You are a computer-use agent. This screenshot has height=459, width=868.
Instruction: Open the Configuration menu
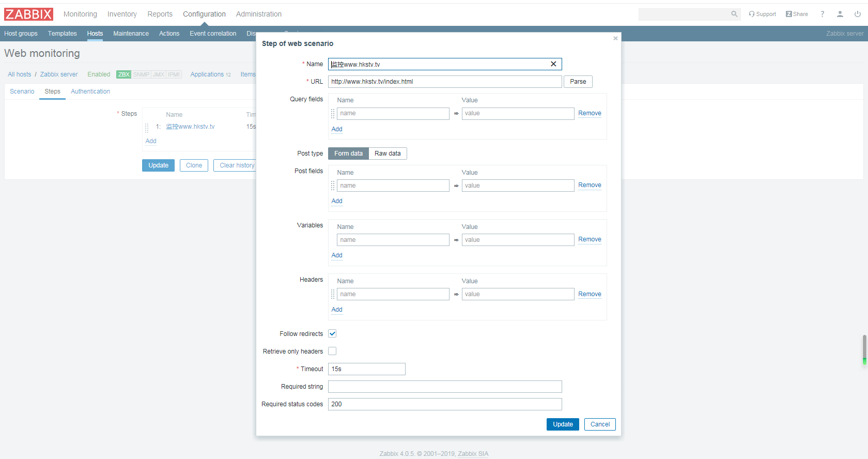point(204,14)
